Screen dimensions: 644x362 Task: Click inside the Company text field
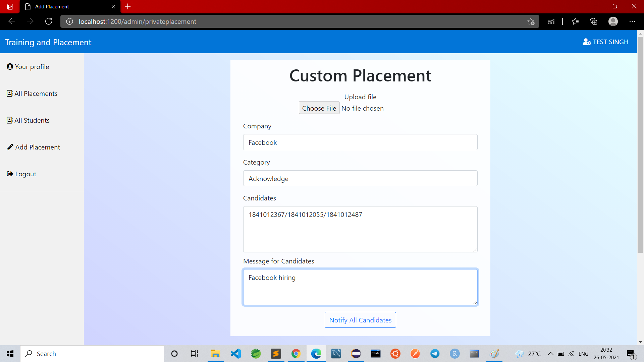pos(360,142)
